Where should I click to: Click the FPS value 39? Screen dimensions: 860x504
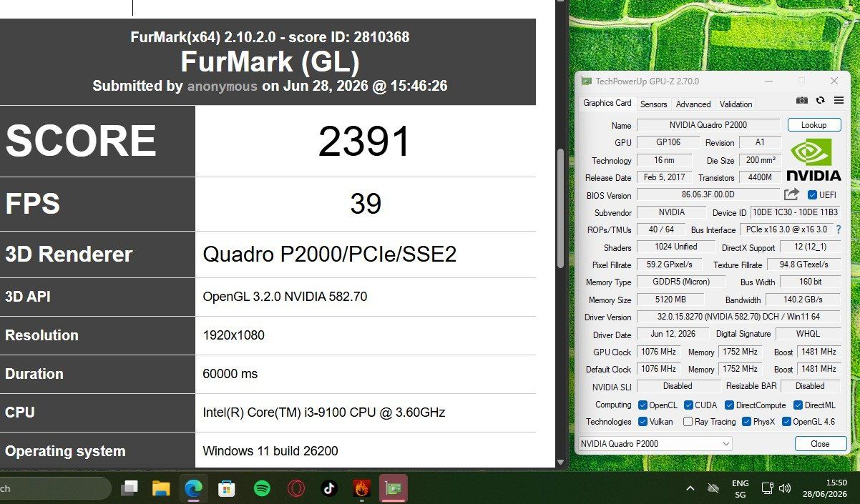click(x=366, y=204)
